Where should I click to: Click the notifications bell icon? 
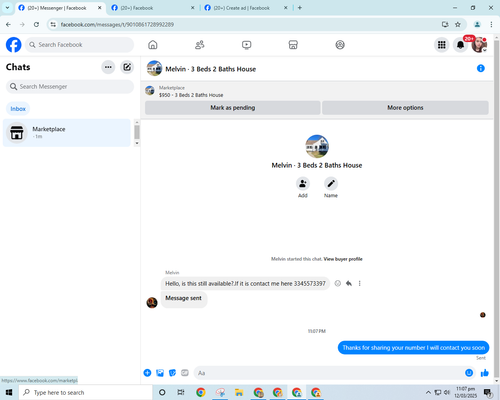pyautogui.click(x=460, y=45)
